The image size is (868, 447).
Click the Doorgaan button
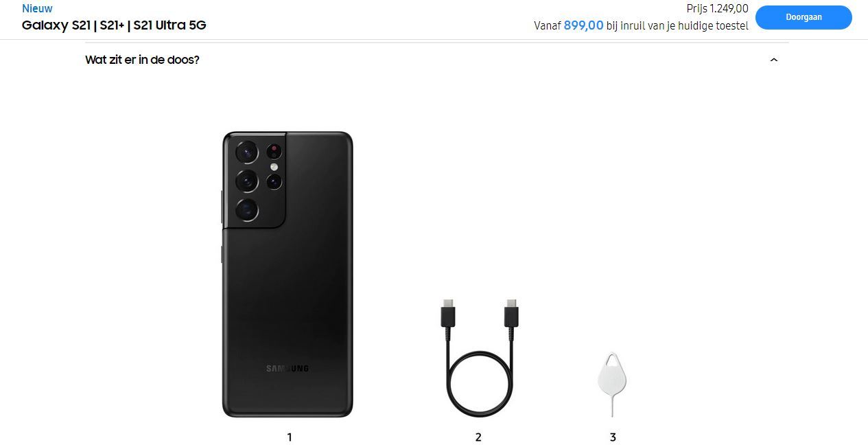point(804,17)
